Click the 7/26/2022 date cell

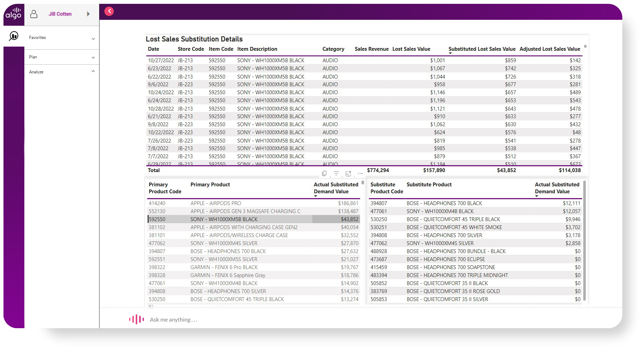click(x=159, y=141)
